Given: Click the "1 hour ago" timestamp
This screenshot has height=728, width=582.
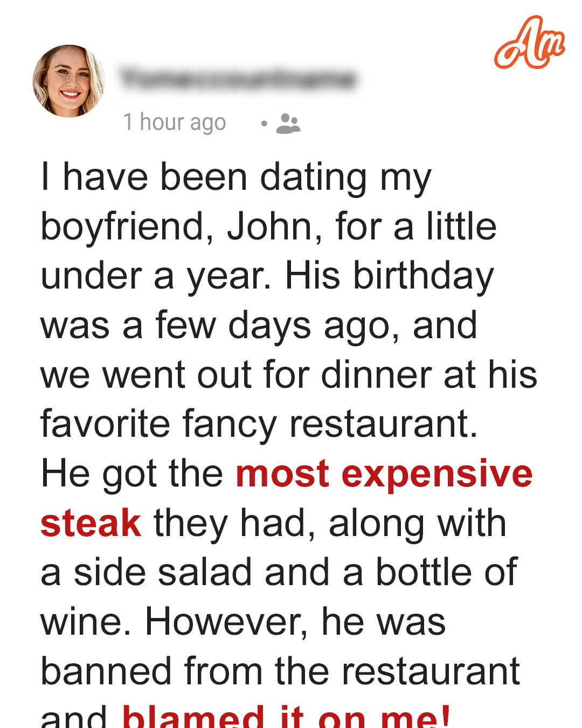Looking at the screenshot, I should coord(175,122).
